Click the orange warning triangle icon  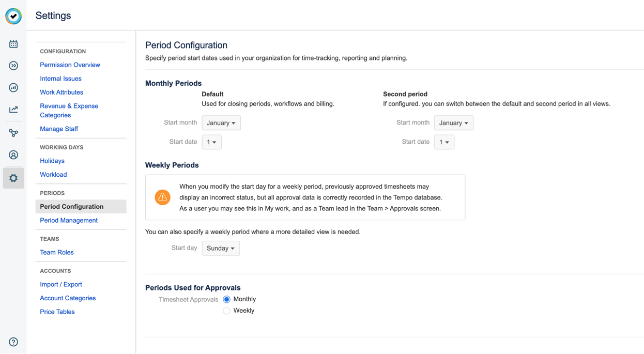[163, 197]
